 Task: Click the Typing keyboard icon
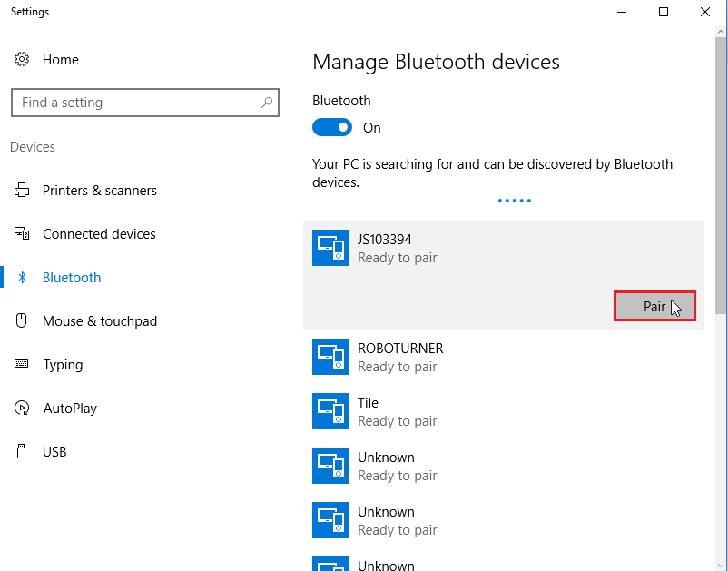click(x=22, y=365)
